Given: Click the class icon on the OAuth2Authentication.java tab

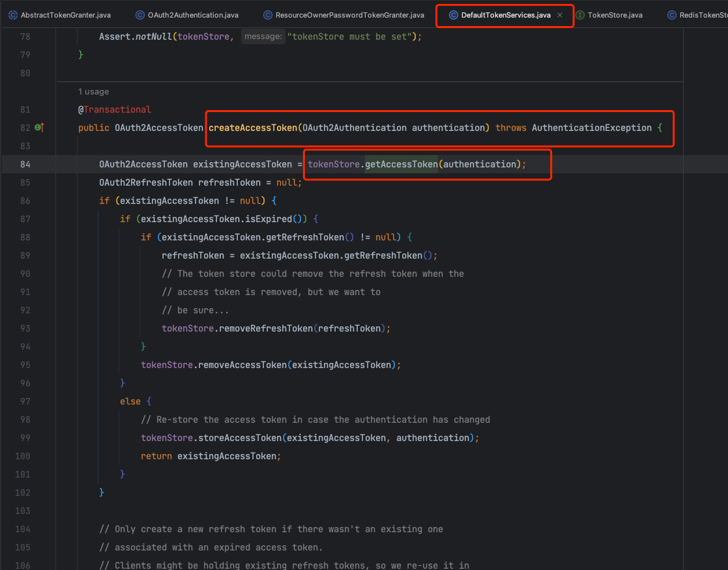Looking at the screenshot, I should point(140,15).
